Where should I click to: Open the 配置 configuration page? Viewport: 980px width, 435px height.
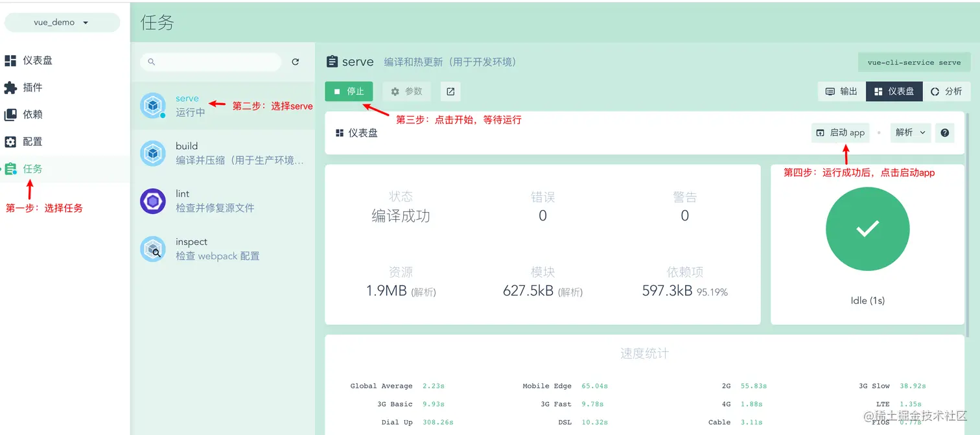65,142
